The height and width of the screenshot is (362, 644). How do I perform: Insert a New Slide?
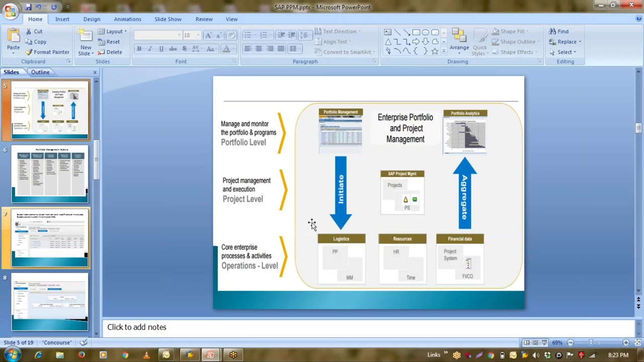coord(86,42)
